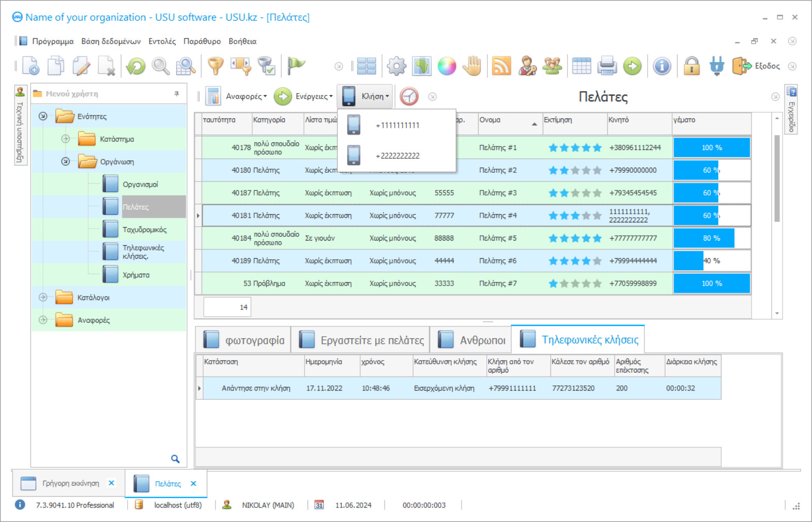Click the settings gear icon

pyautogui.click(x=396, y=66)
